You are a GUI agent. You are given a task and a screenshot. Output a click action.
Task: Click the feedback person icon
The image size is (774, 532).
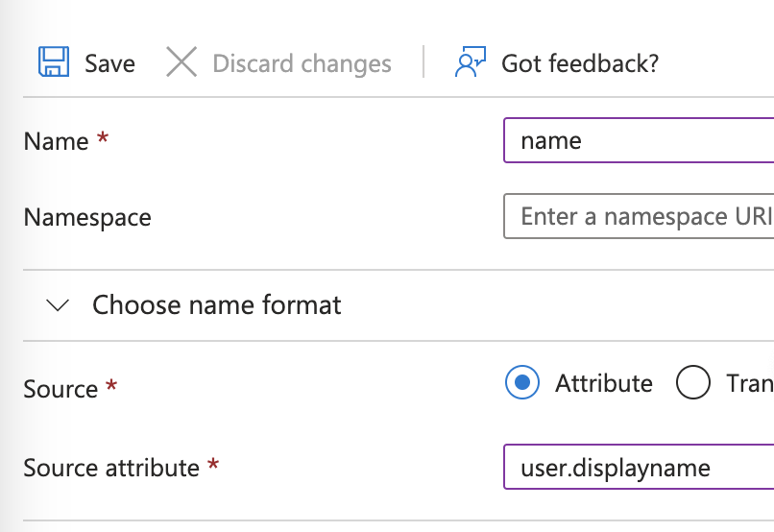(470, 61)
